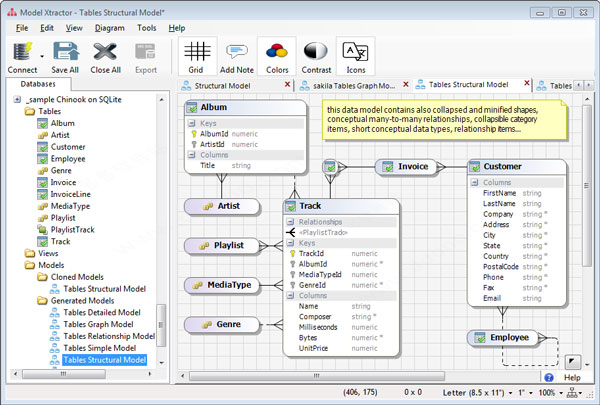This screenshot has height=405, width=600.
Task: Click the Close All toolbar icon
Action: coord(106,51)
